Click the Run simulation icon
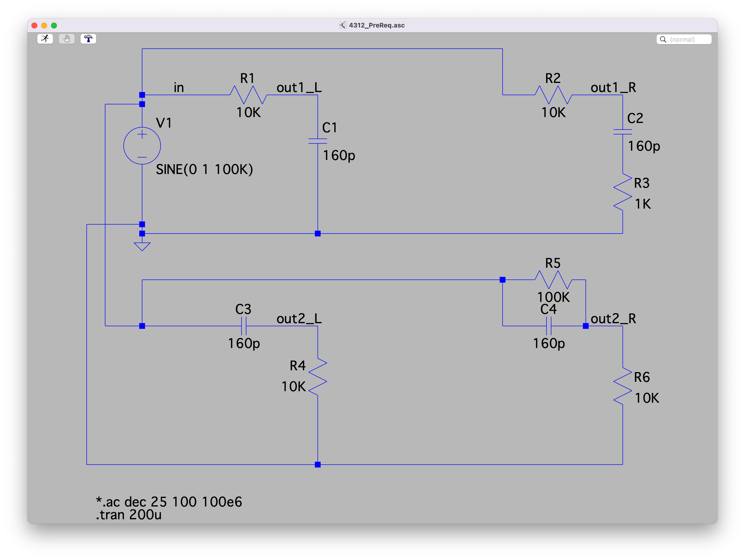Image resolution: width=745 pixels, height=560 pixels. tap(45, 39)
